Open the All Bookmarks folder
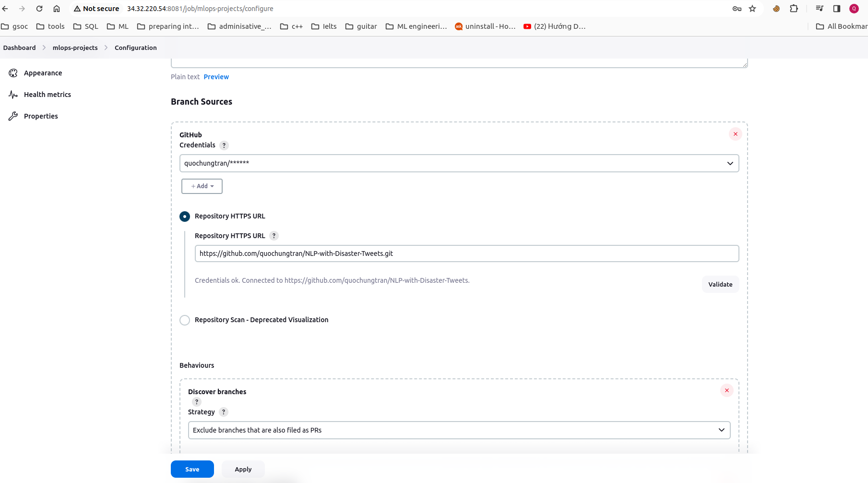The image size is (868, 483). pos(842,26)
